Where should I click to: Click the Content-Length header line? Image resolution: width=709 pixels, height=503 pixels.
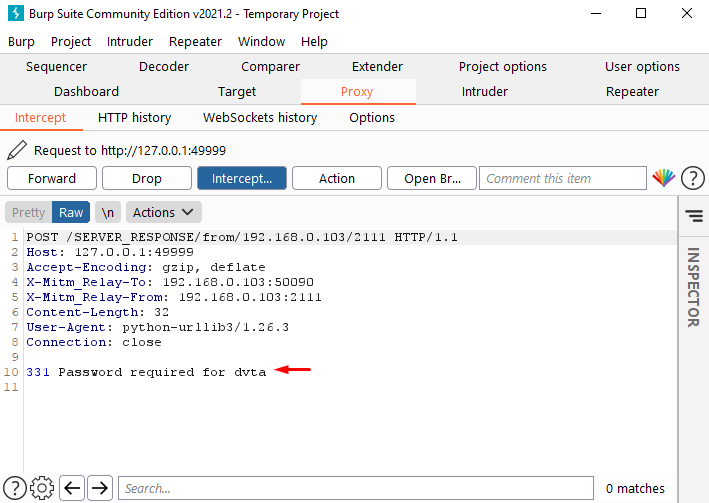tap(98, 312)
